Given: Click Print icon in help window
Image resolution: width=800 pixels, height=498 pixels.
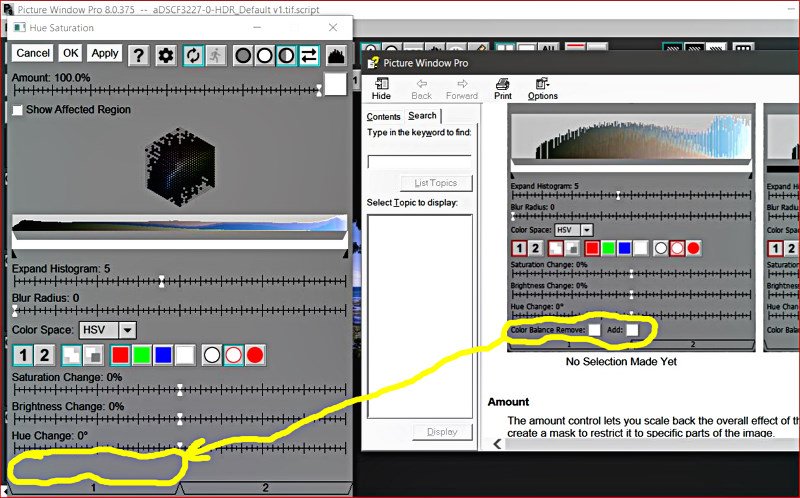Looking at the screenshot, I should click(503, 89).
